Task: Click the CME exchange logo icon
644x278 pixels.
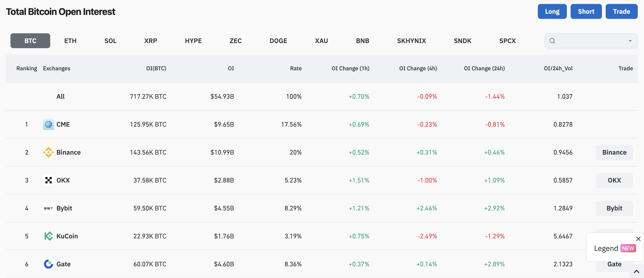Action: tap(49, 125)
